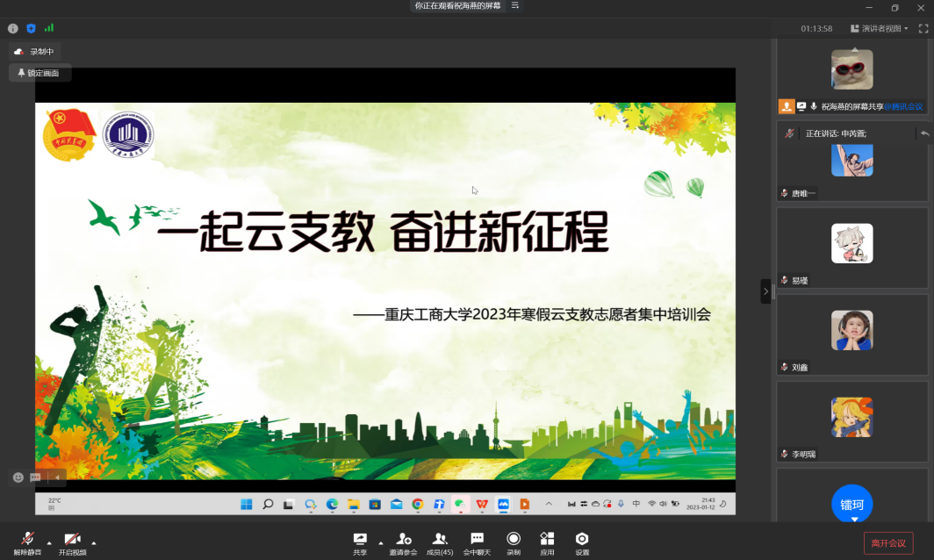Open the 演讲者视图 layout dropdown
The image size is (934, 560).
click(x=879, y=29)
